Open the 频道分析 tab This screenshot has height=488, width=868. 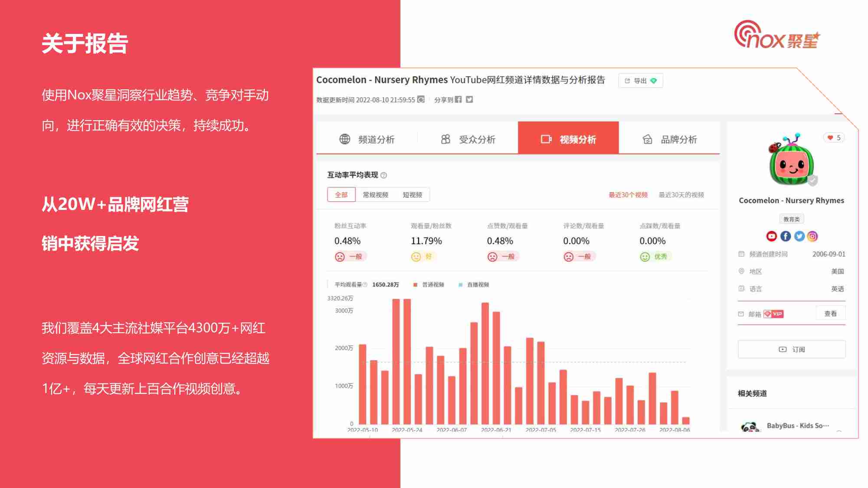(367, 139)
